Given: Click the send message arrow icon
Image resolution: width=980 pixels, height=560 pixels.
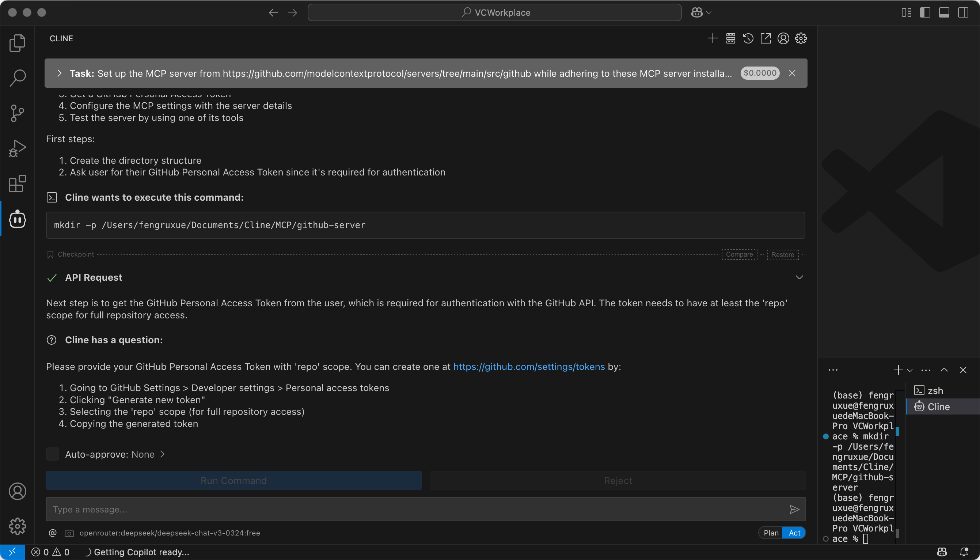Looking at the screenshot, I should pos(794,509).
